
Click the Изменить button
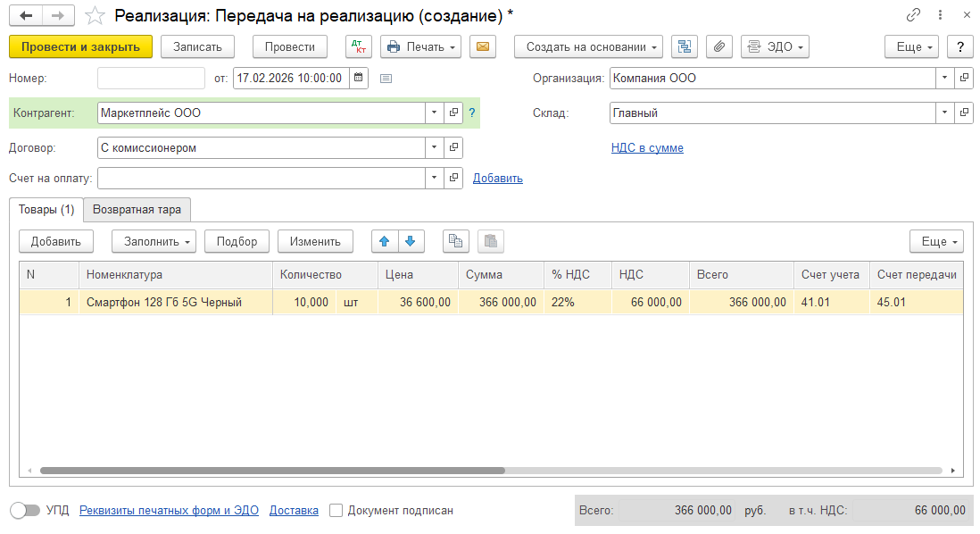pyautogui.click(x=315, y=241)
